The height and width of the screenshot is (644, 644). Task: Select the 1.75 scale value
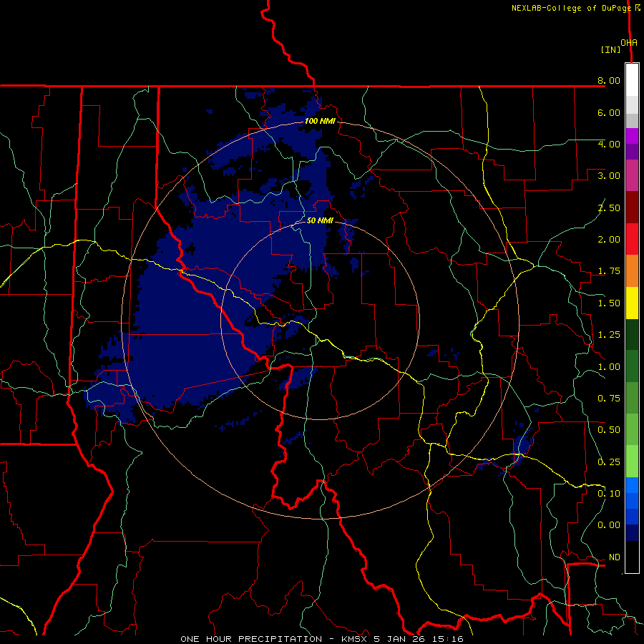(x=609, y=271)
